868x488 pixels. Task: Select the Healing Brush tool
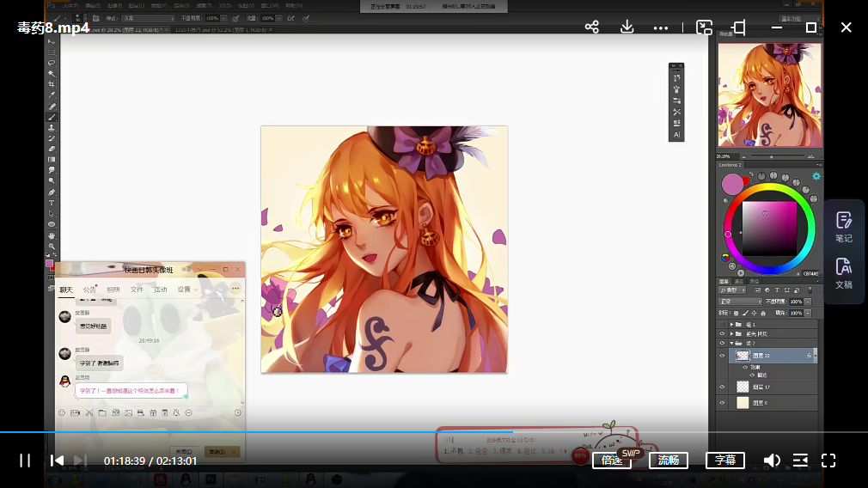point(52,107)
